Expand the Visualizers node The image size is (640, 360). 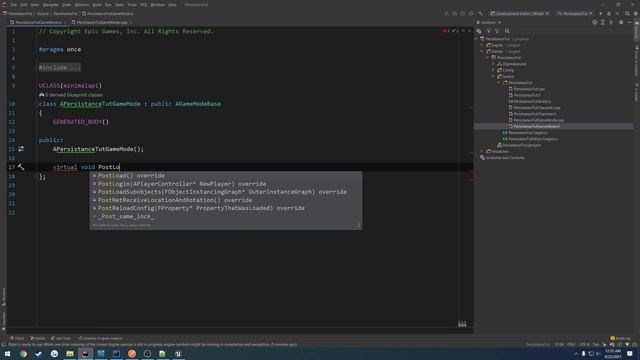click(482, 151)
